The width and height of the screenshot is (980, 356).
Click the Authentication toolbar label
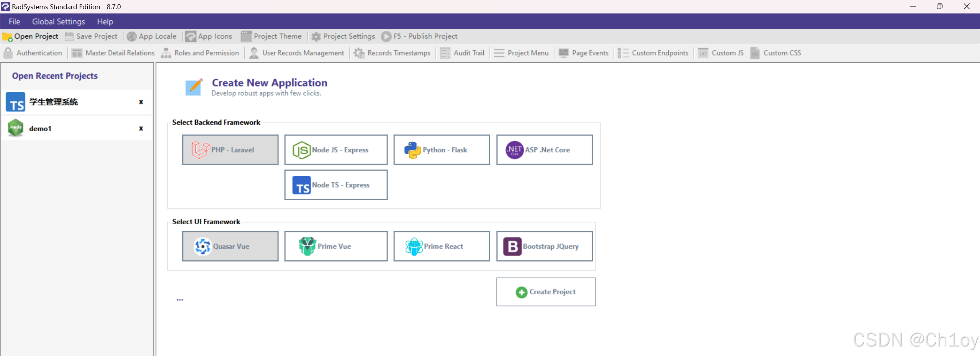pos(39,53)
